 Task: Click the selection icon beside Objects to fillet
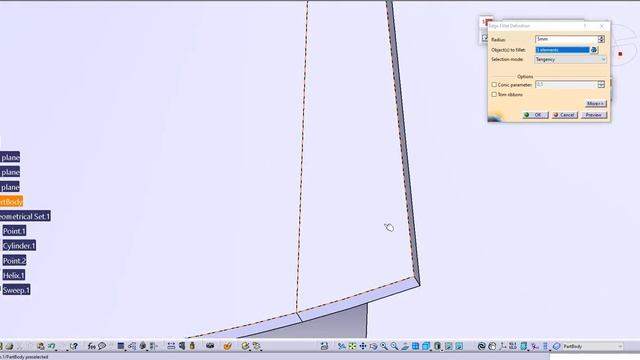click(x=593, y=50)
